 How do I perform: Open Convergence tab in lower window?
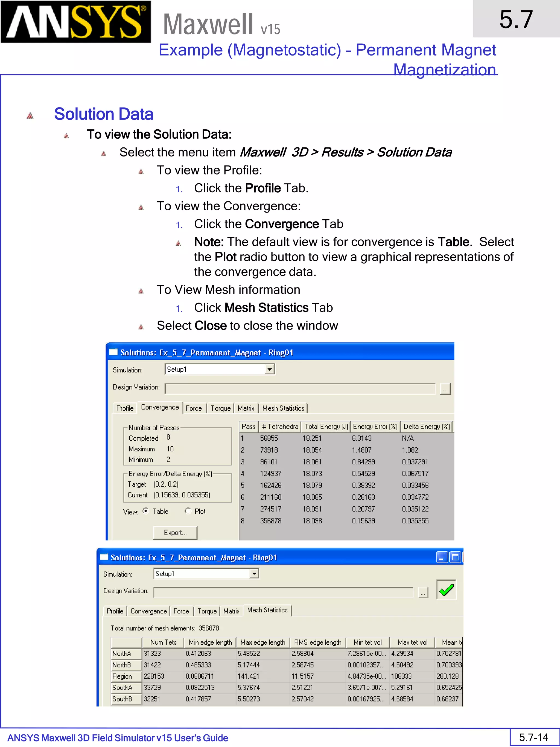(x=148, y=611)
